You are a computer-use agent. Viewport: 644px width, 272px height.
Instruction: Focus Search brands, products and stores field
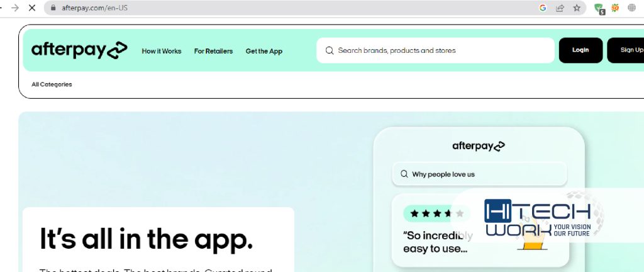pyautogui.click(x=435, y=50)
